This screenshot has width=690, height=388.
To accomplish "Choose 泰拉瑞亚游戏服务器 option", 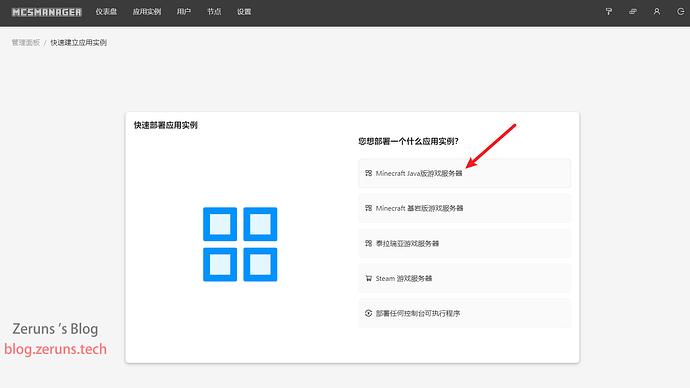I will pyautogui.click(x=464, y=243).
